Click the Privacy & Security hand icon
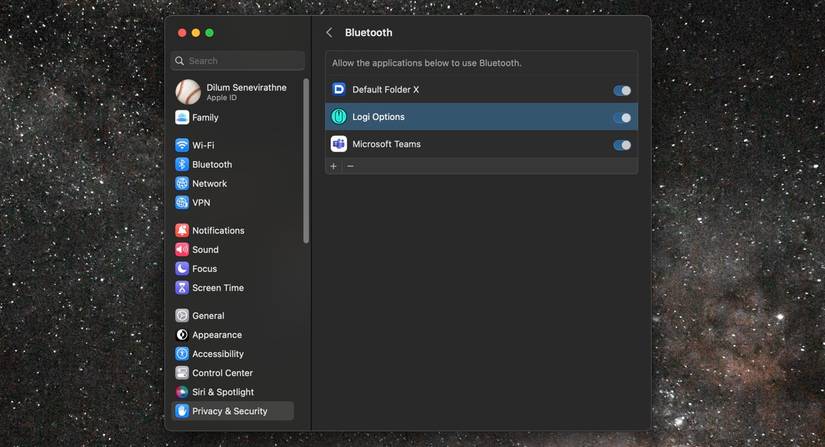Screen dimensions: 825x447 click(182, 411)
